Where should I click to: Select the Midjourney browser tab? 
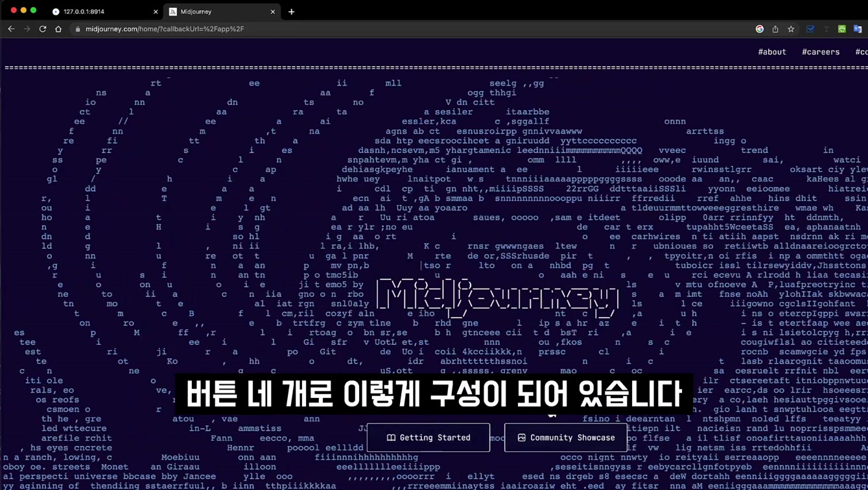point(222,12)
